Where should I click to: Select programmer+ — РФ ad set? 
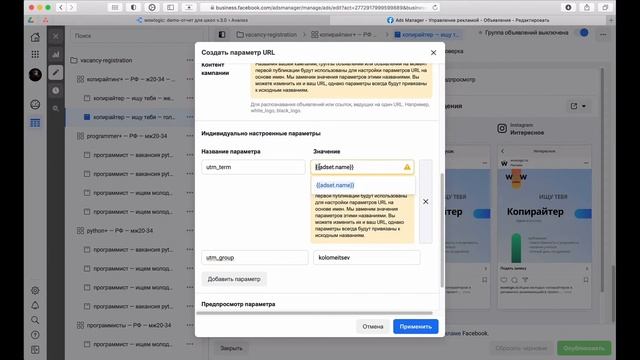tap(127, 136)
